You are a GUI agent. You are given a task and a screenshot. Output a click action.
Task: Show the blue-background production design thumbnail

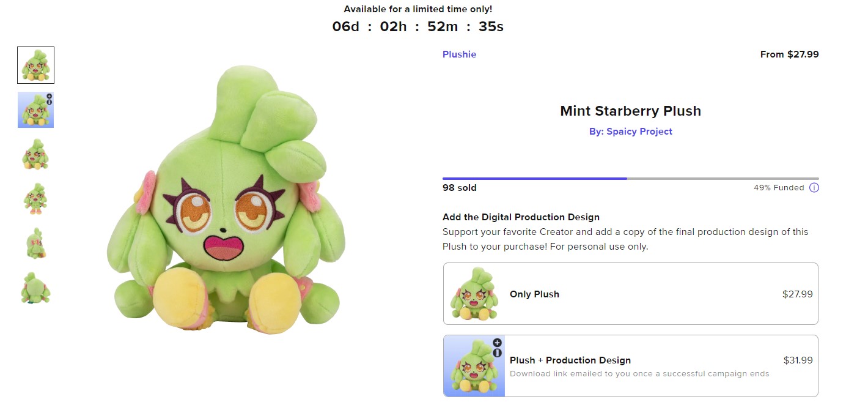[34, 110]
